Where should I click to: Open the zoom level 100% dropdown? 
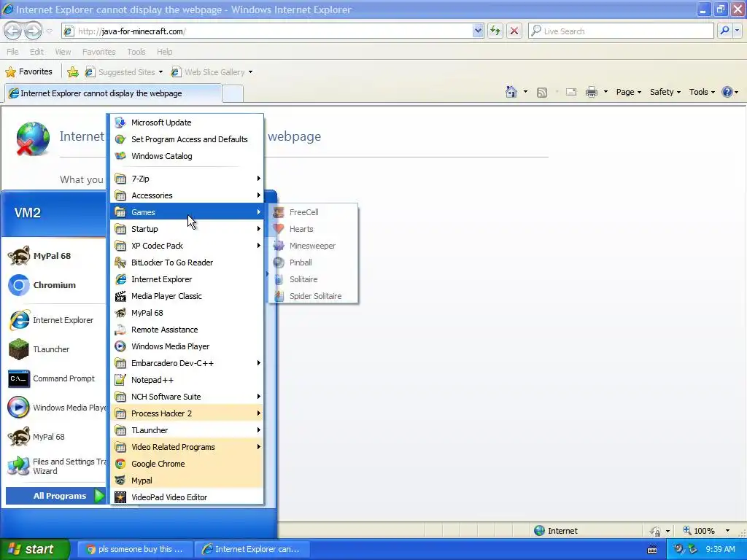(727, 531)
